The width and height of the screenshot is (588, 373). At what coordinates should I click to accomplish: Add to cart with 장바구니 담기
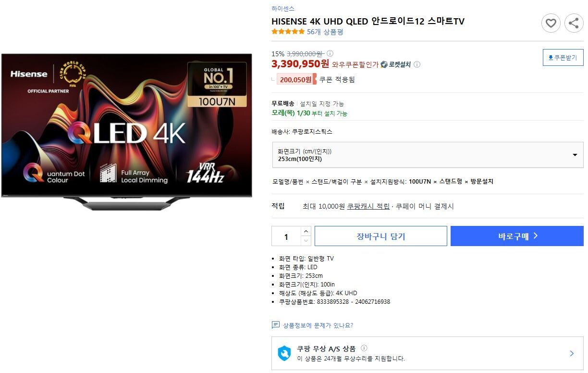pyautogui.click(x=381, y=236)
